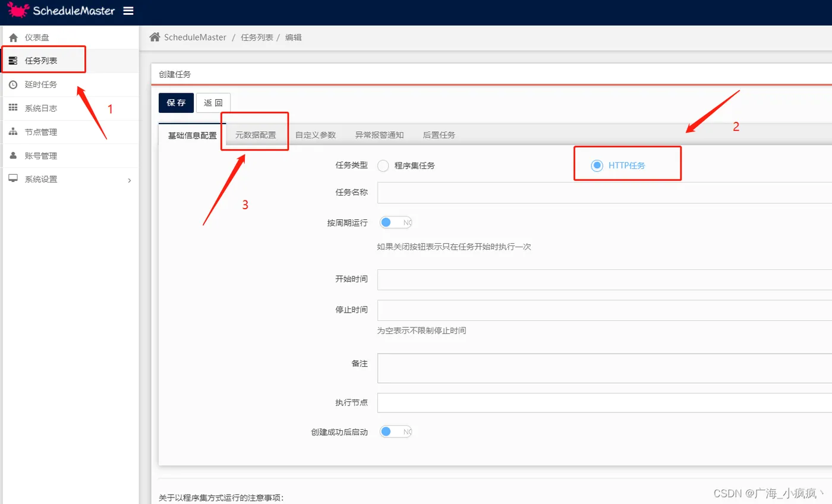This screenshot has height=504, width=832.
Task: Click the 任务列表 server icon
Action: click(x=13, y=61)
